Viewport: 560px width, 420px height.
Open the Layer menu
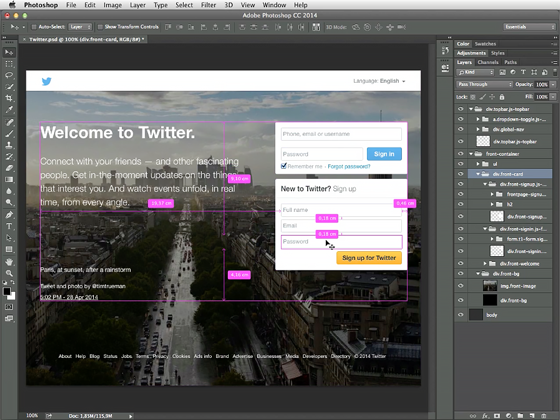(138, 5)
